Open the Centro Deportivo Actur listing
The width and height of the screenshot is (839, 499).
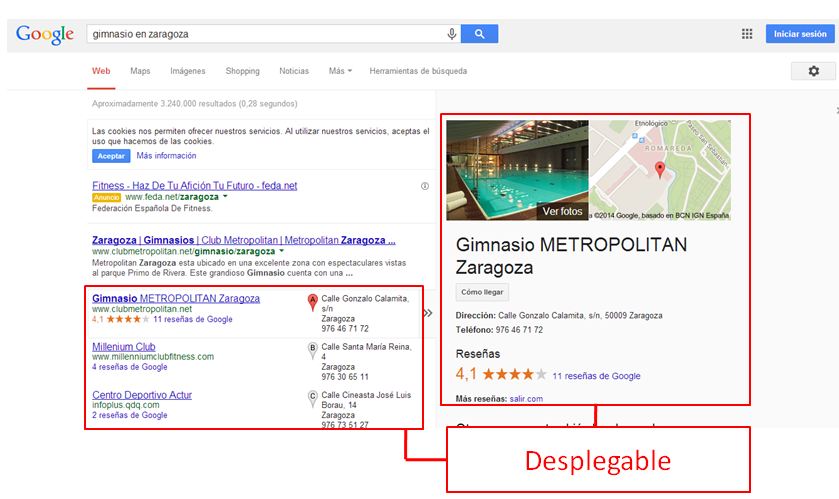(x=142, y=395)
